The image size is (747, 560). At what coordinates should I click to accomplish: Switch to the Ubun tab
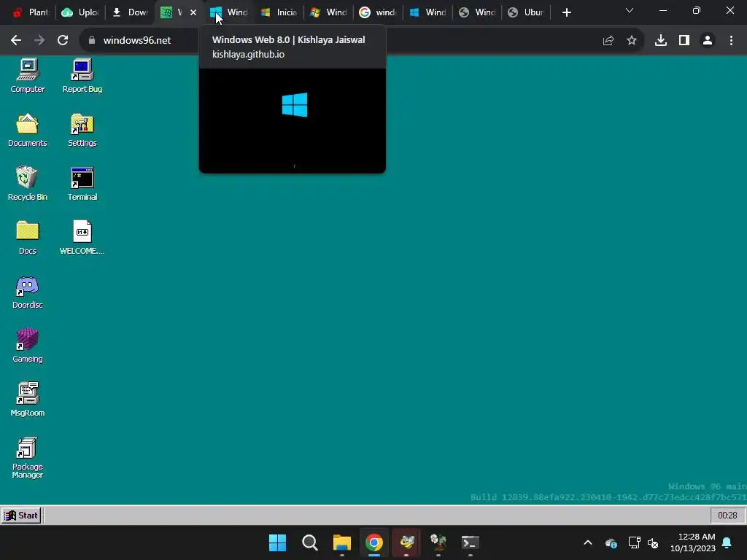[526, 12]
